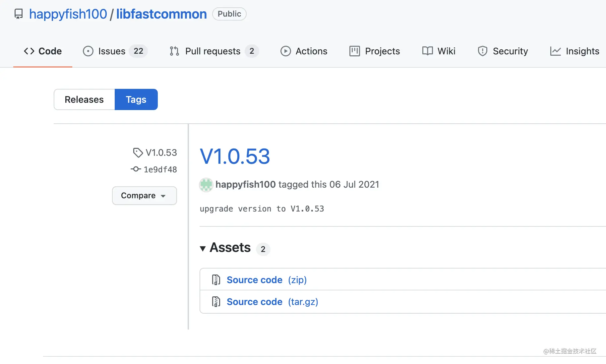
Task: Click the Insights graph icon
Action: click(x=556, y=51)
